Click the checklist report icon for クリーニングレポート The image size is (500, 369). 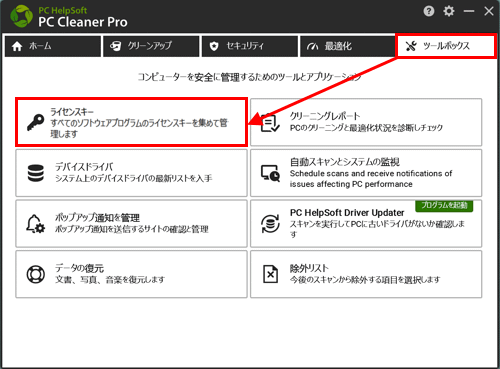tap(270, 123)
